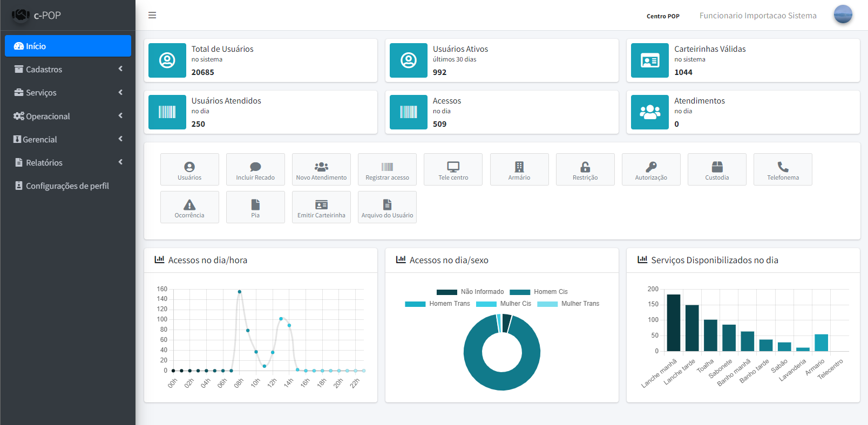Screen dimensions: 868x425
Task: Open the Tele centro monitor icon
Action: (453, 167)
